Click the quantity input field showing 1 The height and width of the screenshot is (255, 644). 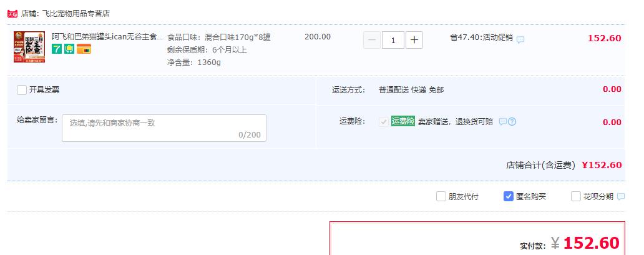[393, 40]
